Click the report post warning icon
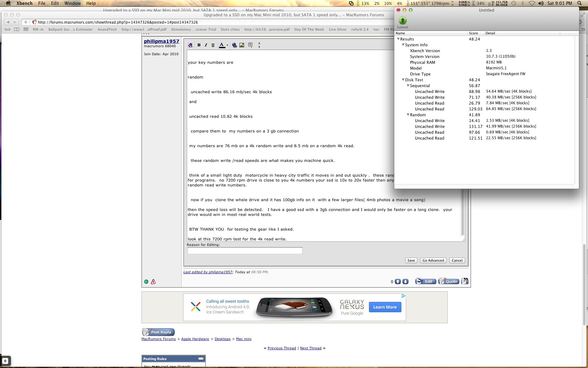The width and height of the screenshot is (588, 368). [x=153, y=282]
